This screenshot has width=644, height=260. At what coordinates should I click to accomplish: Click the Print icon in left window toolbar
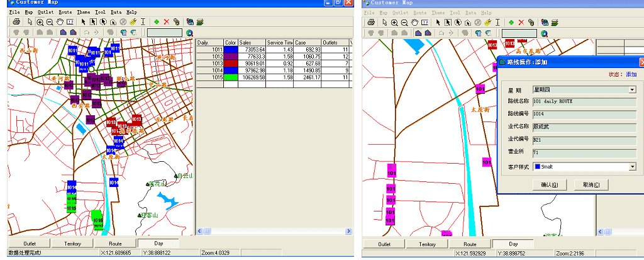(x=16, y=22)
